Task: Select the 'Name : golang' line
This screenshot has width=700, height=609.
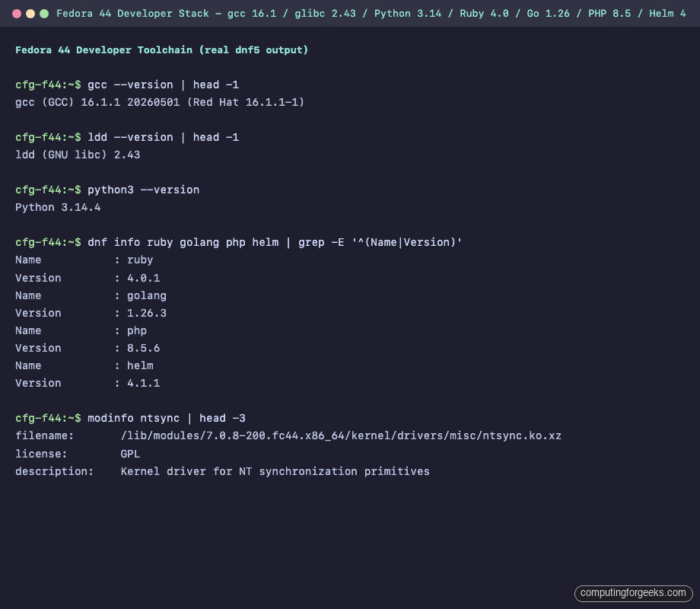Action: coord(91,295)
